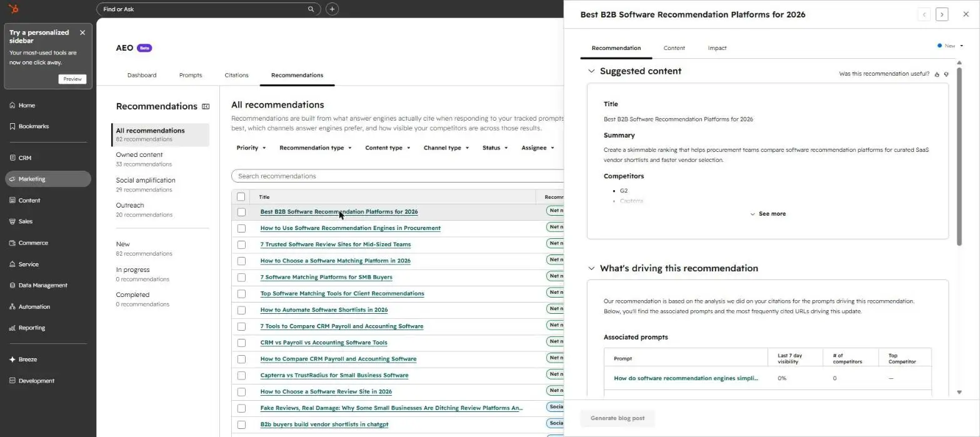Switch to the Prompts tab
Viewport: 980px width, 437px height.
pyautogui.click(x=191, y=75)
